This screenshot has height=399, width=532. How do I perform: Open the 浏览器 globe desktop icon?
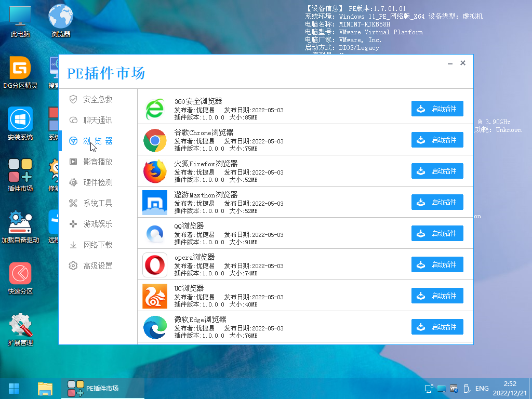pos(61,21)
